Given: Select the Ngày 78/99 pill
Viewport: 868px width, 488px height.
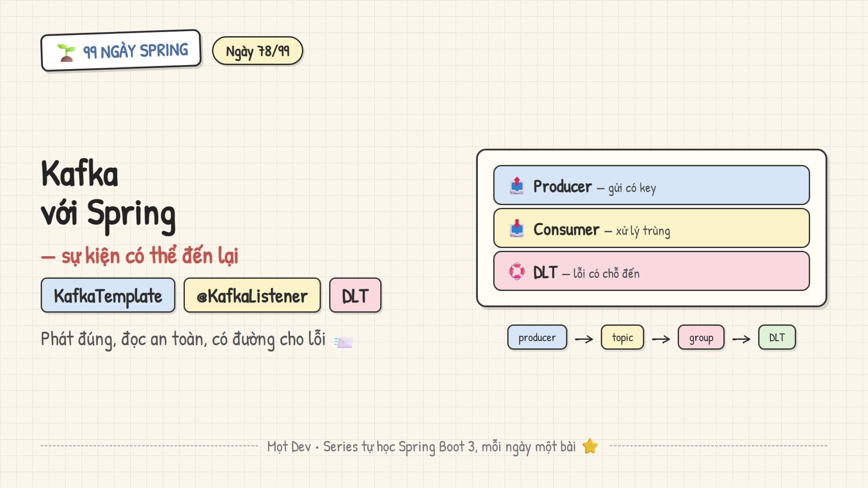Looking at the screenshot, I should pos(257,51).
